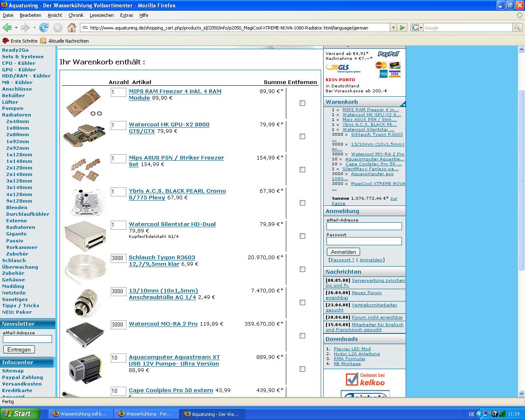Screen dimensions: 525x420
Task: Open Hydor L20 Anleitung download link
Action: (356, 354)
